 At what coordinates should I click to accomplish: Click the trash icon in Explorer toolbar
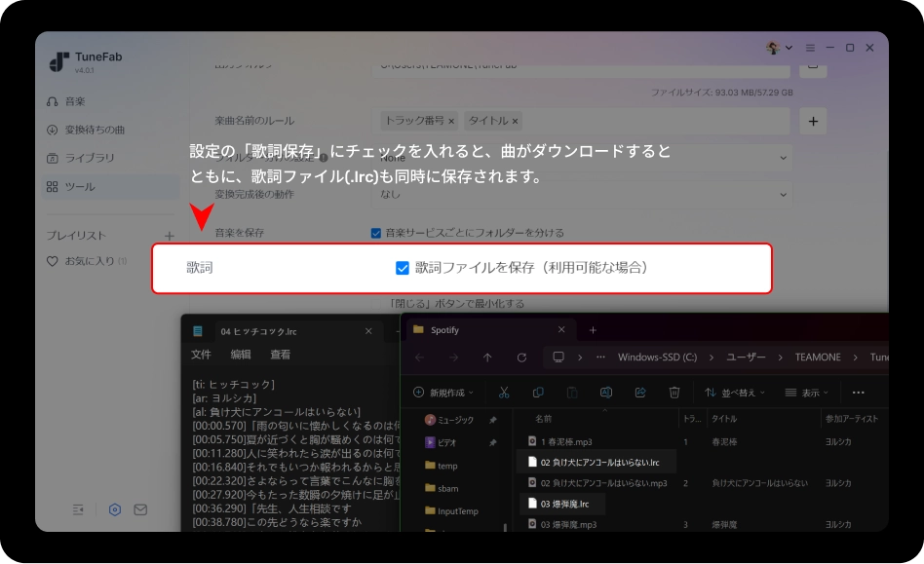(674, 393)
